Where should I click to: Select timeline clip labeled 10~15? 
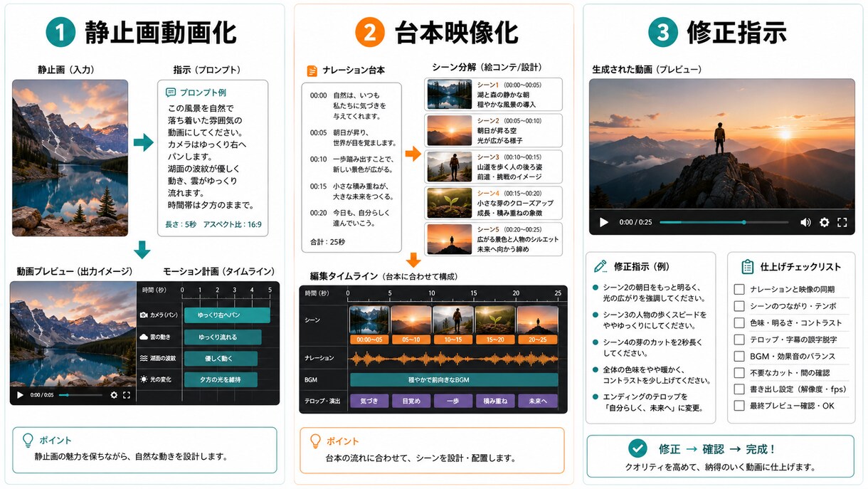click(453, 325)
